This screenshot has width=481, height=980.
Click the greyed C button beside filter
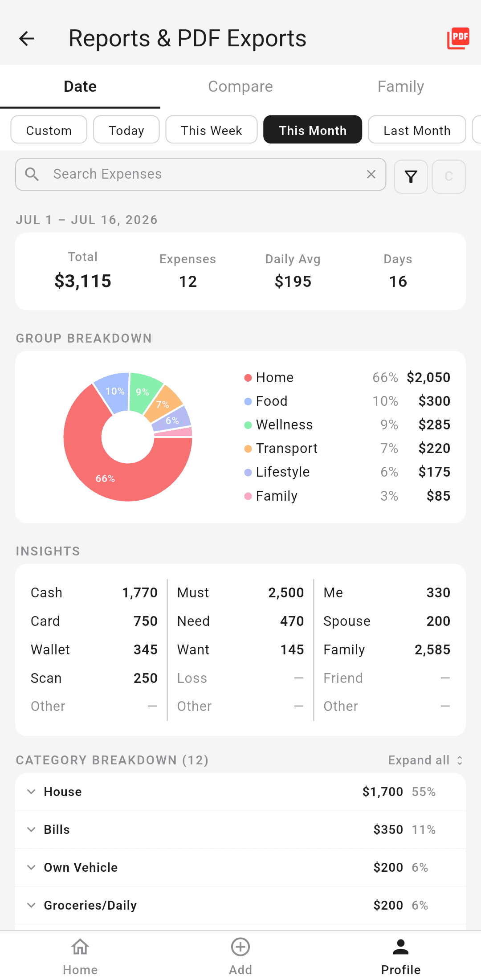tap(449, 177)
